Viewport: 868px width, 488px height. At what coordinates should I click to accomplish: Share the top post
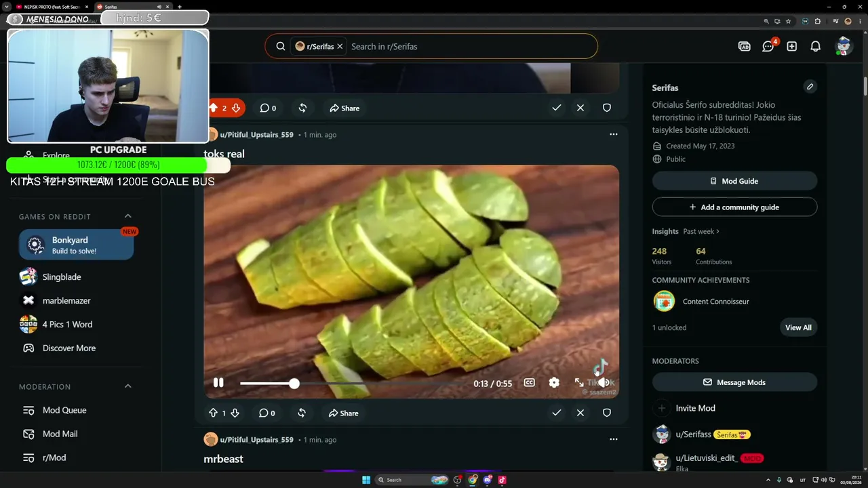[344, 108]
